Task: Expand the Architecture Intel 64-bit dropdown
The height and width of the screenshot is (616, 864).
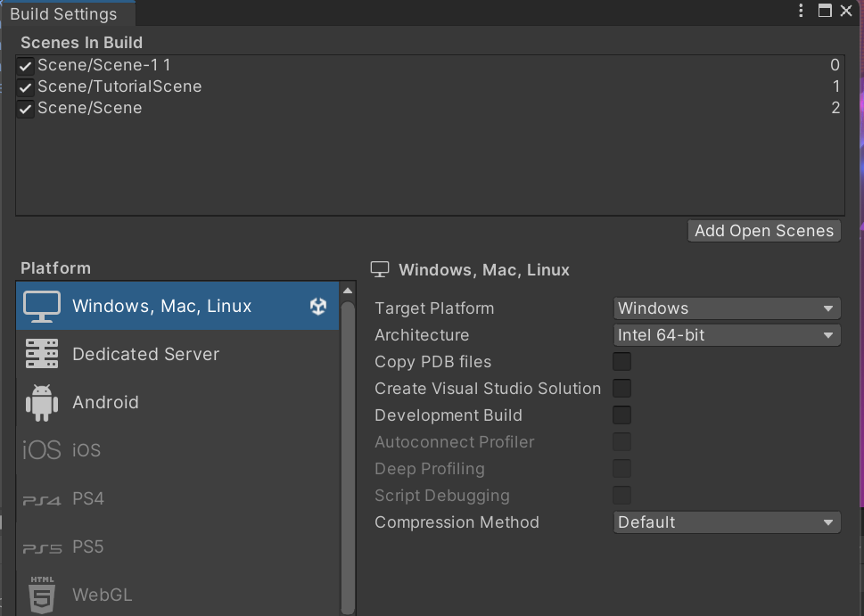Action: coord(727,335)
